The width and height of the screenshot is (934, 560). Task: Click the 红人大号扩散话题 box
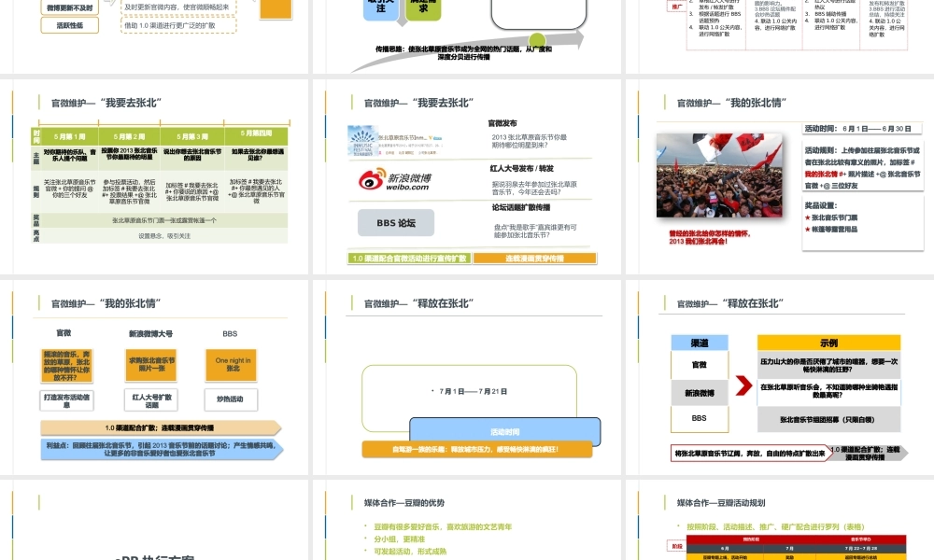click(151, 399)
